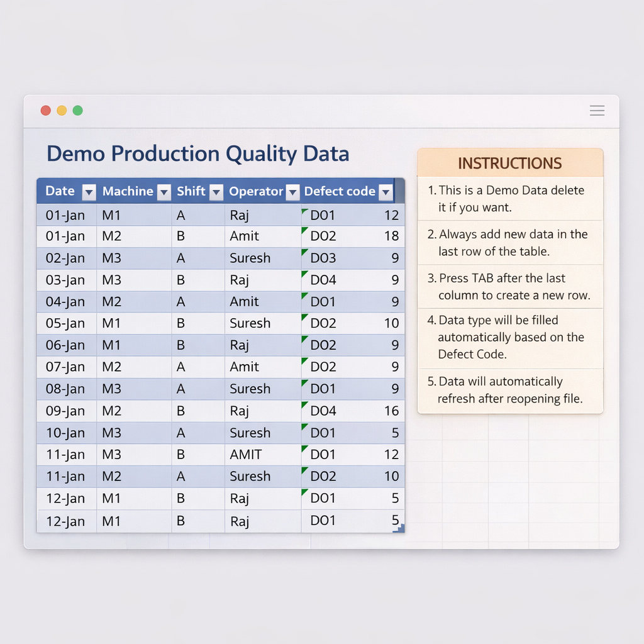The height and width of the screenshot is (644, 644).
Task: Open the Date column filter dropdown
Action: pos(89,192)
